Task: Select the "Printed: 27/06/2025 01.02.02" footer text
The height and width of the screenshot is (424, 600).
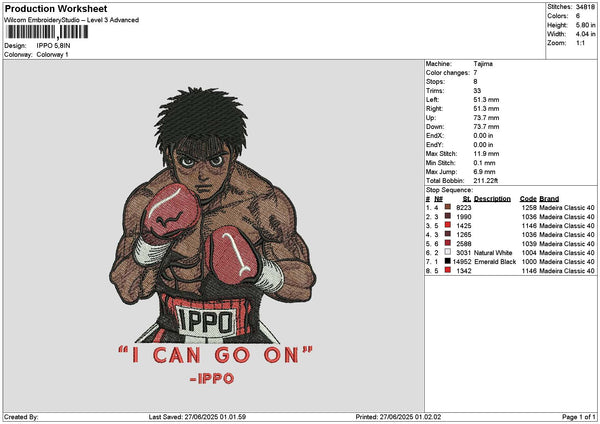Action: [398, 417]
